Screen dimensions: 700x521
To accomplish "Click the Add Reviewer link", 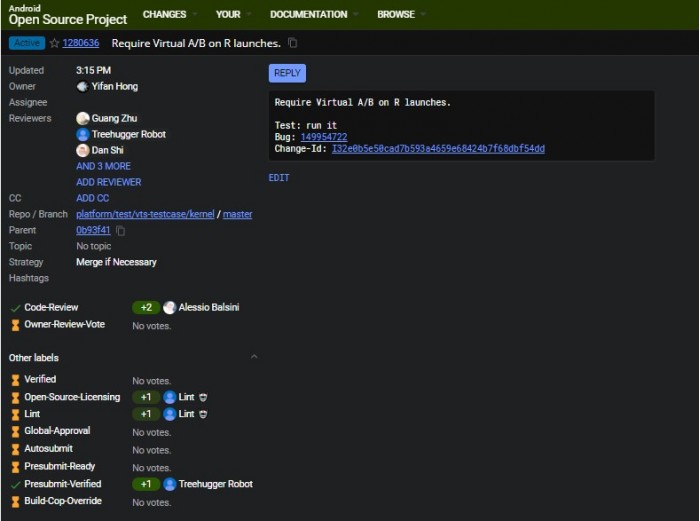I will 108,182.
